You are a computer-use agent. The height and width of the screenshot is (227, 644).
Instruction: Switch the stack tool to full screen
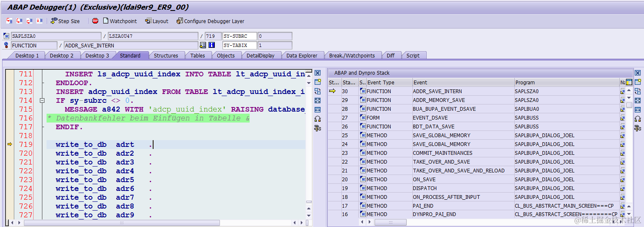[638, 100]
